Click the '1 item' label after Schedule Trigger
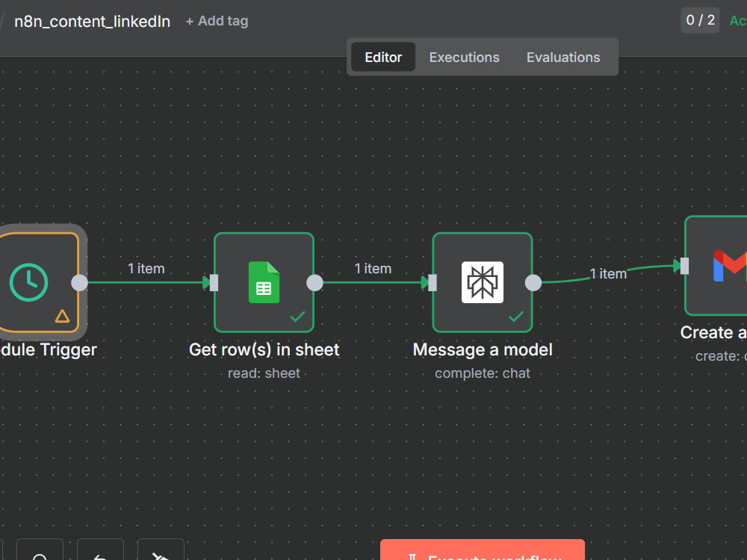747x560 pixels. tap(146, 269)
